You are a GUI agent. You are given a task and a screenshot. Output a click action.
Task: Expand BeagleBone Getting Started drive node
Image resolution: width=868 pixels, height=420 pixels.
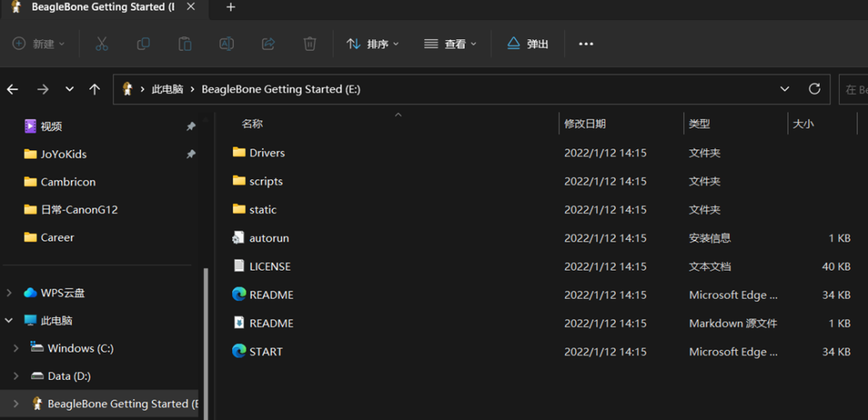17,403
